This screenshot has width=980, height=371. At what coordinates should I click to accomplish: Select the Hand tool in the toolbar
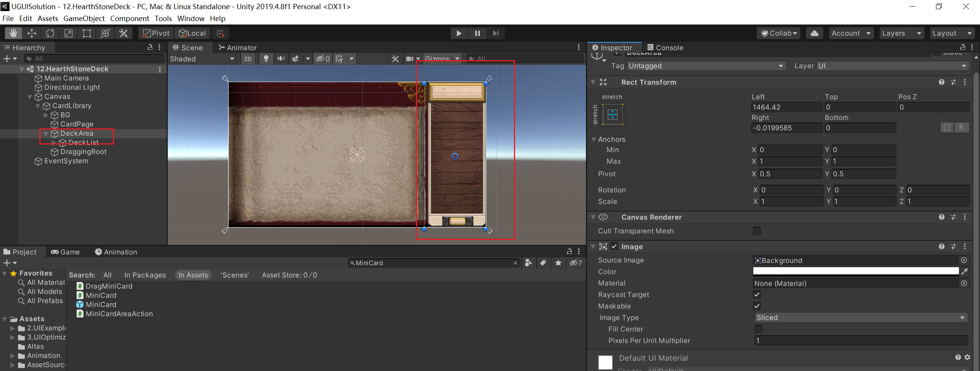13,33
